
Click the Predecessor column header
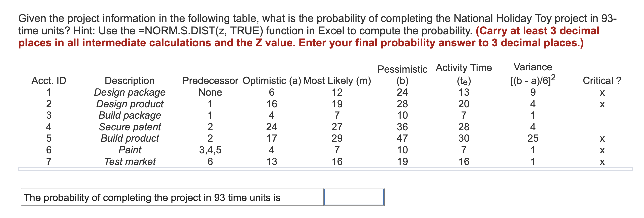coord(210,80)
